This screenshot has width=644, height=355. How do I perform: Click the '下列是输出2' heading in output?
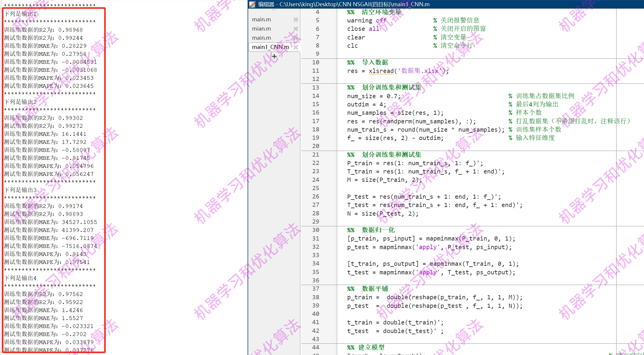click(20, 102)
